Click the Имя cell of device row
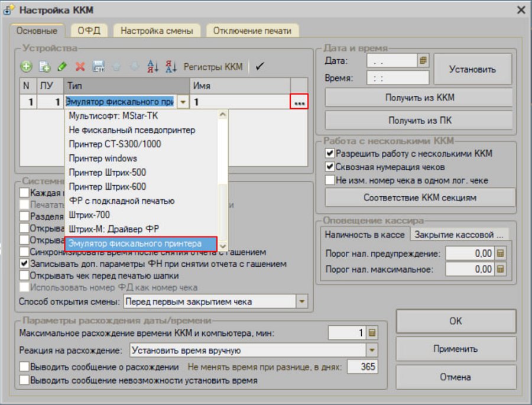The width and height of the screenshot is (532, 405). coord(240,102)
